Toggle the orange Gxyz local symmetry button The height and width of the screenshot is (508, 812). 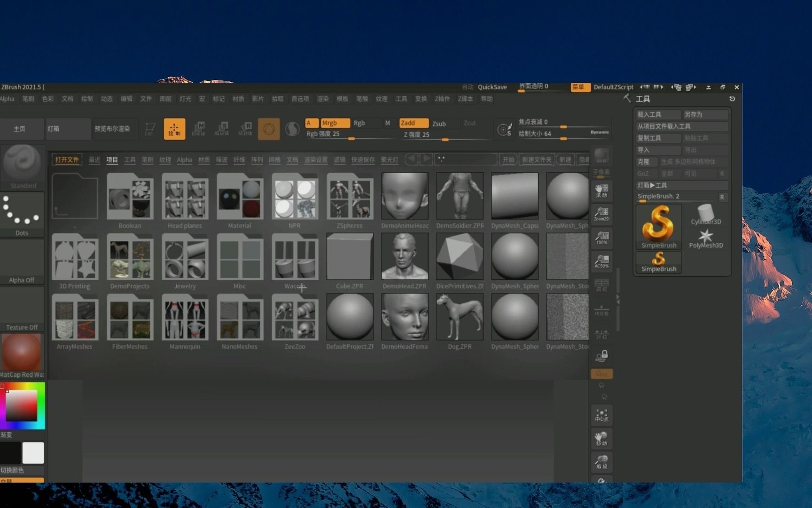[x=601, y=374]
